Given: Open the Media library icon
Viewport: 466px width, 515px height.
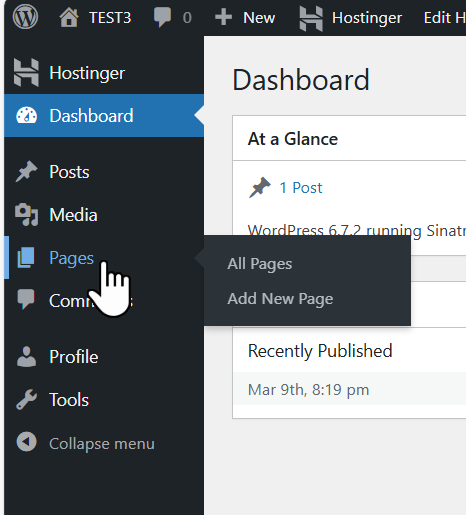Looking at the screenshot, I should tap(27, 215).
